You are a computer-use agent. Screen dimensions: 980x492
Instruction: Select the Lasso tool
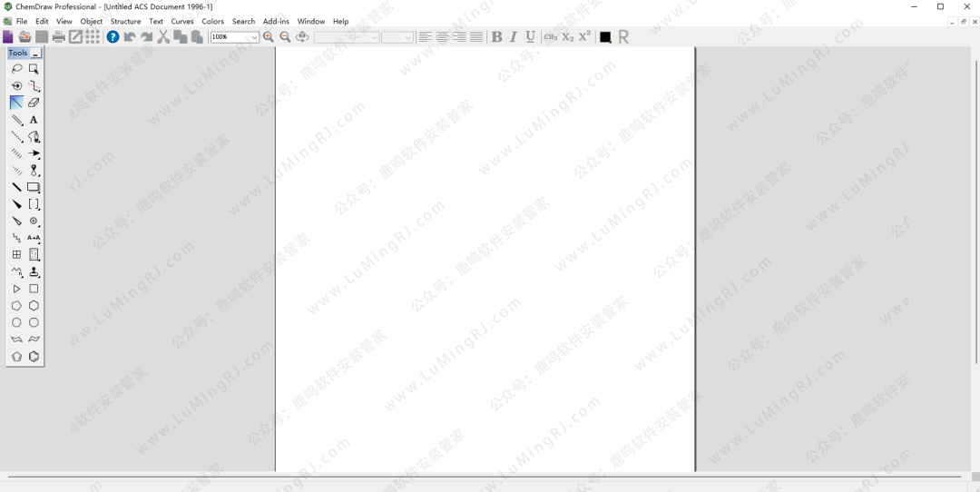(16, 69)
